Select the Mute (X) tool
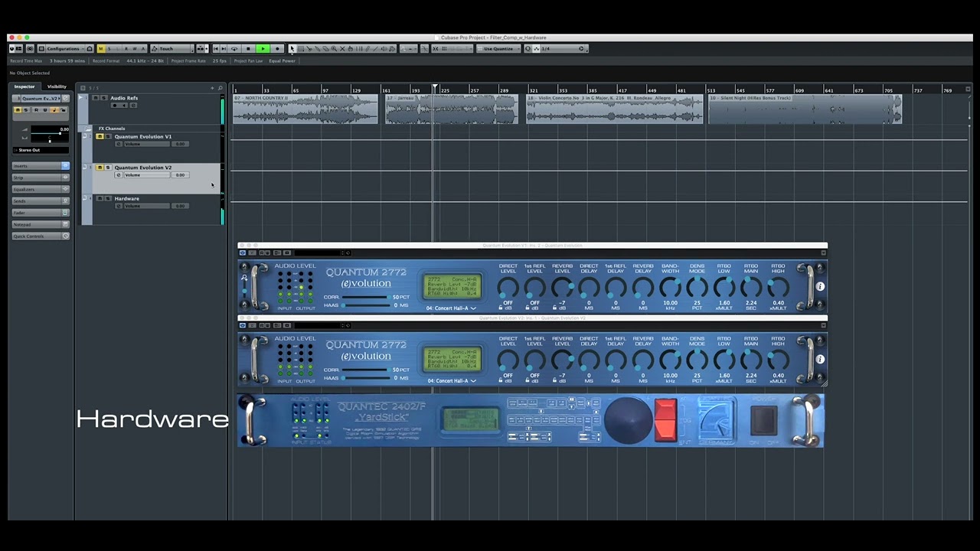 click(342, 48)
